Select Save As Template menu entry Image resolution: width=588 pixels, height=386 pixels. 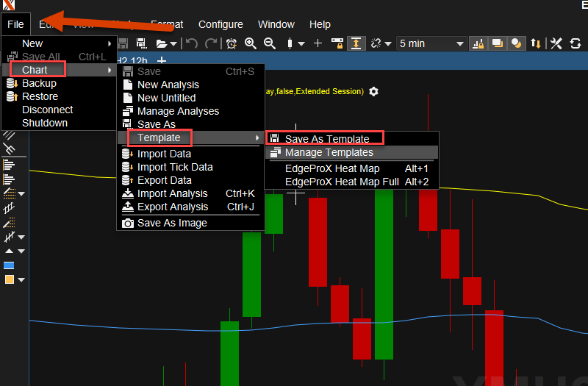(326, 139)
